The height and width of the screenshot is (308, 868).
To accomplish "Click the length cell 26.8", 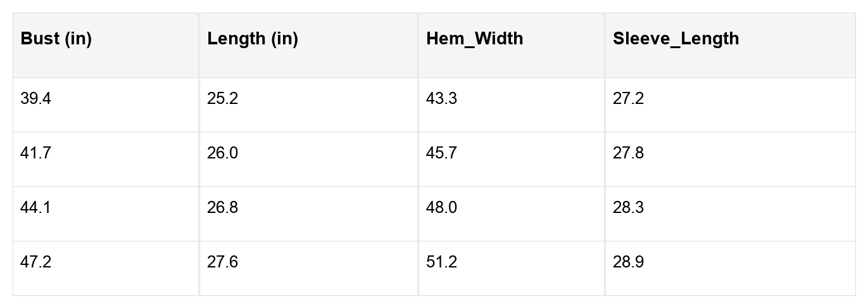I will pos(222,208).
